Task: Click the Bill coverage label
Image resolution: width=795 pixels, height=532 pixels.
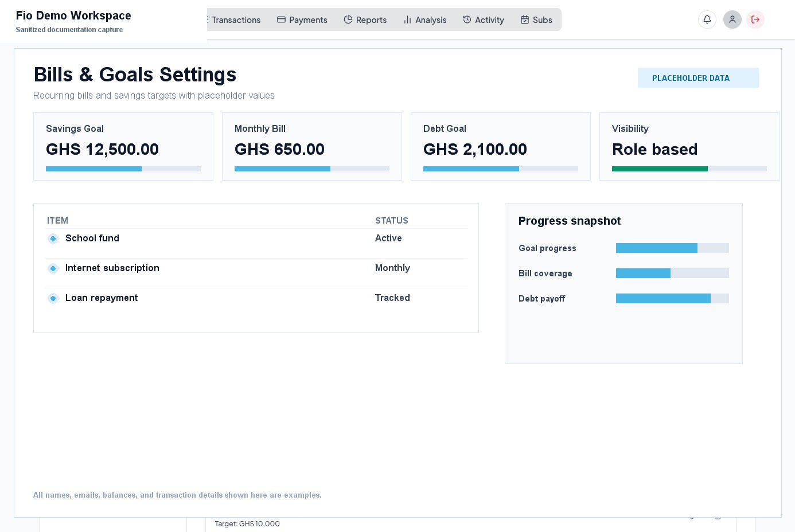Action: [545, 273]
